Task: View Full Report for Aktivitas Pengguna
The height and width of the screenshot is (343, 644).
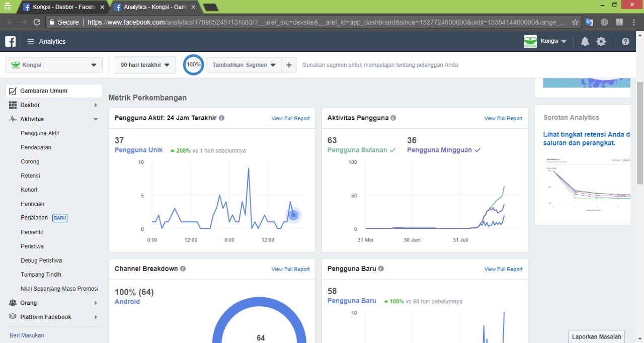Action: 504,118
